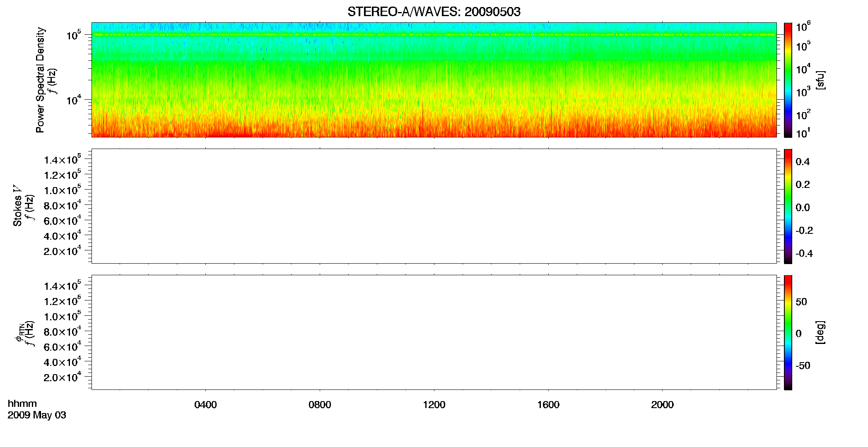Click 1.4×10^5 tick on Stokes V axis
This screenshot has height=447, width=868.
(63, 159)
